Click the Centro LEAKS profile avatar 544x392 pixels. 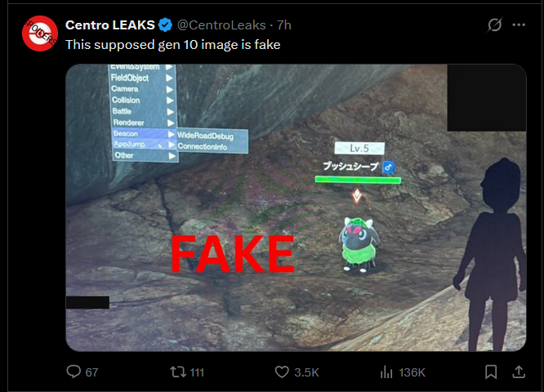[x=40, y=33]
